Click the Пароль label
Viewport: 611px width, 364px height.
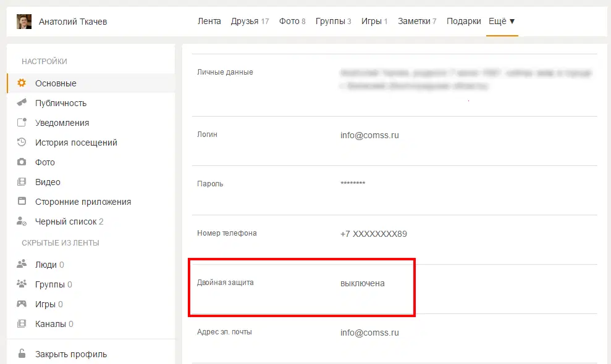pyautogui.click(x=210, y=184)
